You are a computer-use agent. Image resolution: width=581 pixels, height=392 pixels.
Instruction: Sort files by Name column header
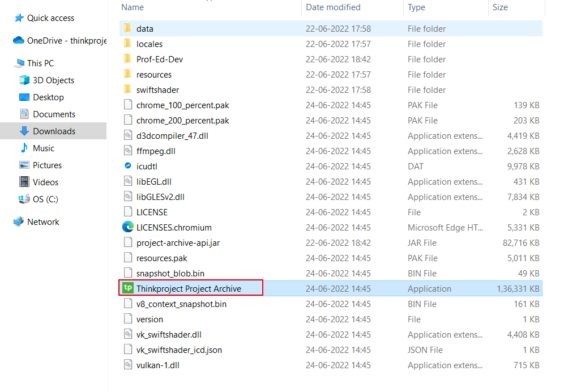133,7
